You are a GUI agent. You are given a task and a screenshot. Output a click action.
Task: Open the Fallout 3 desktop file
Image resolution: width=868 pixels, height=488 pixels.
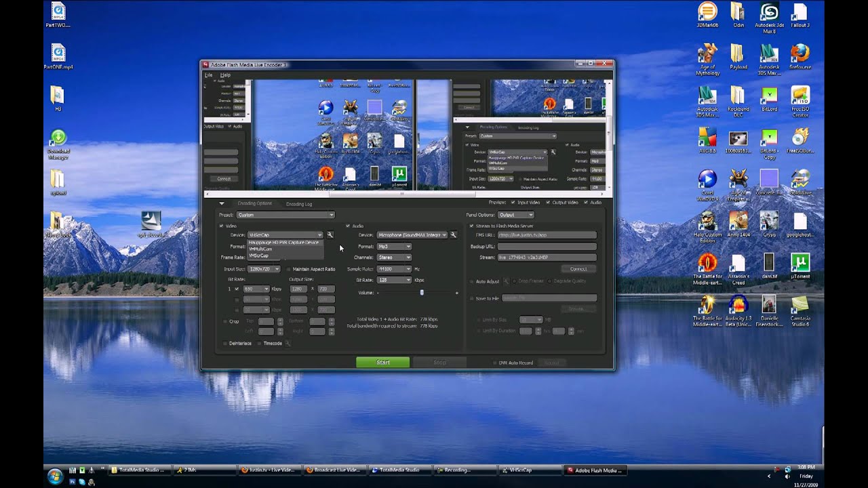(x=800, y=16)
